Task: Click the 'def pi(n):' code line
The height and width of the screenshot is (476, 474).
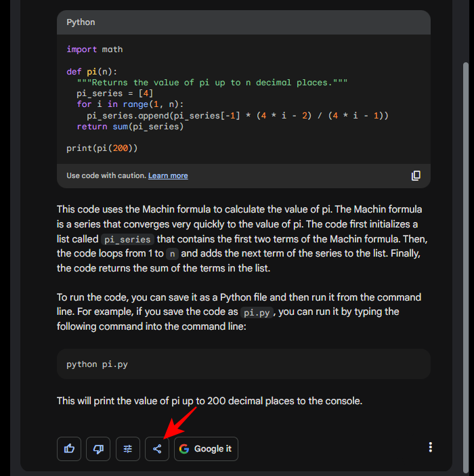Action: tap(91, 72)
